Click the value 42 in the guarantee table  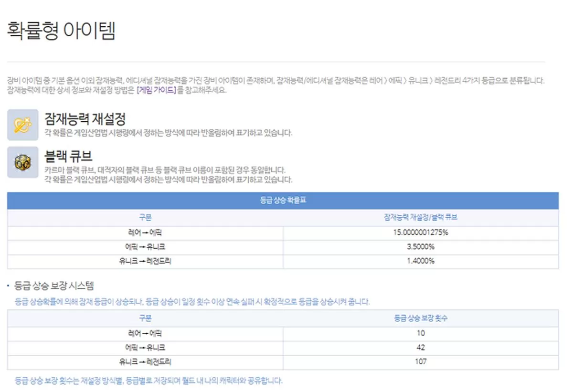coord(421,347)
